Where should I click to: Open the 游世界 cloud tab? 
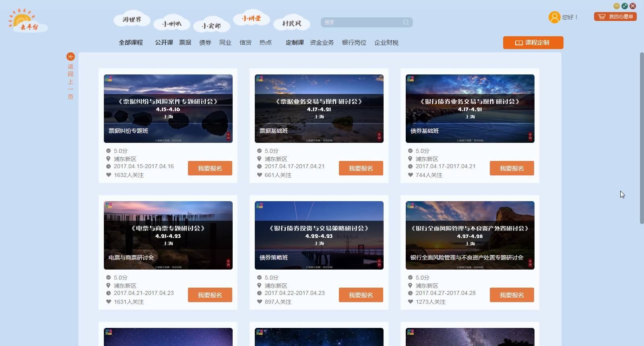pyautogui.click(x=132, y=19)
